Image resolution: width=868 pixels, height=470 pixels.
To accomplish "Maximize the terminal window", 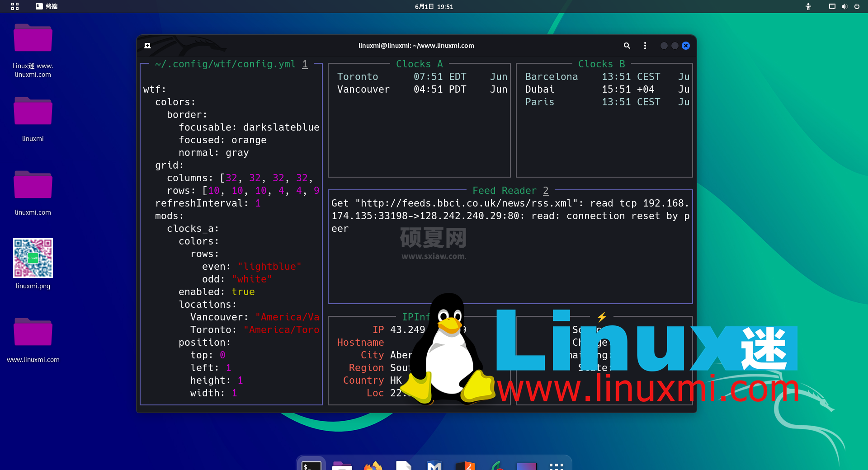I will [675, 46].
